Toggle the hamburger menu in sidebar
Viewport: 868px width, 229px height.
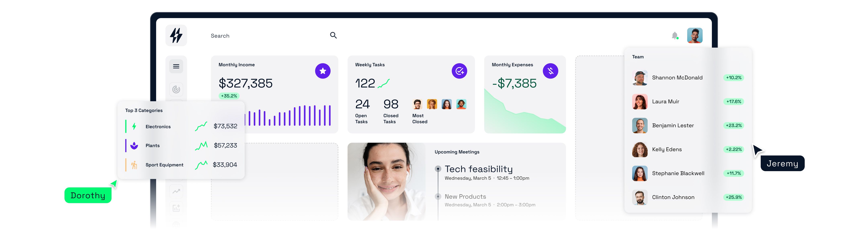pos(176,66)
